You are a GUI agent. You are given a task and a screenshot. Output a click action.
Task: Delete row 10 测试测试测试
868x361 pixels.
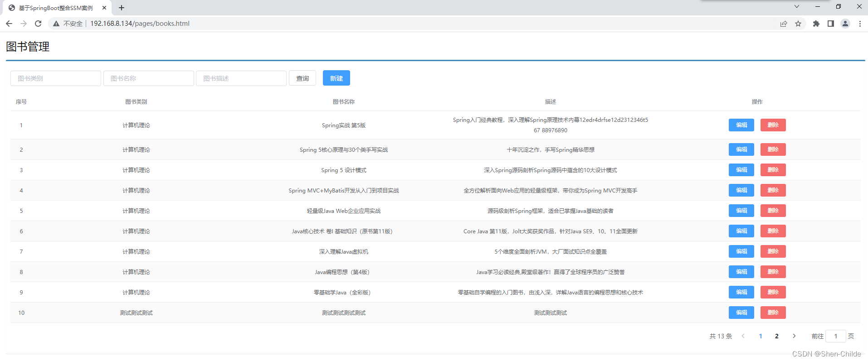[773, 313]
